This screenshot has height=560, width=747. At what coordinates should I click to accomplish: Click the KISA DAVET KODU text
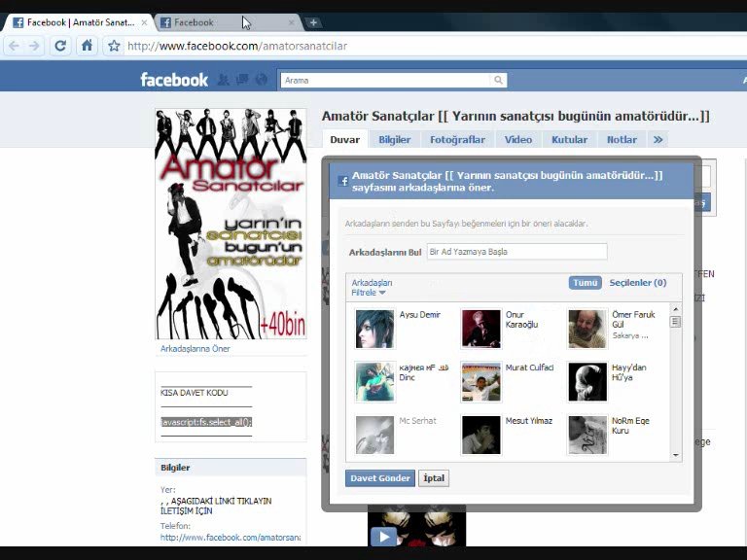click(x=194, y=393)
